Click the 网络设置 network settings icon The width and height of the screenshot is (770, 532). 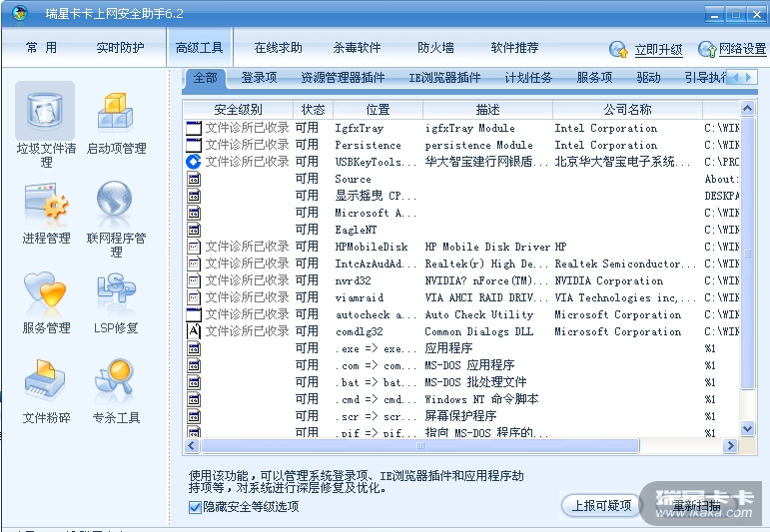click(707, 49)
